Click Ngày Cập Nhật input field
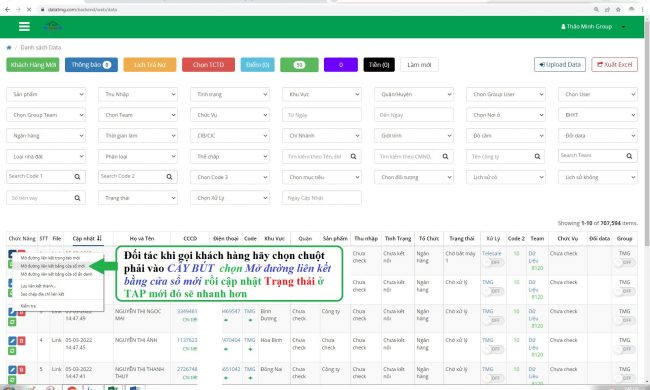This screenshot has width=650, height=390. [x=322, y=198]
